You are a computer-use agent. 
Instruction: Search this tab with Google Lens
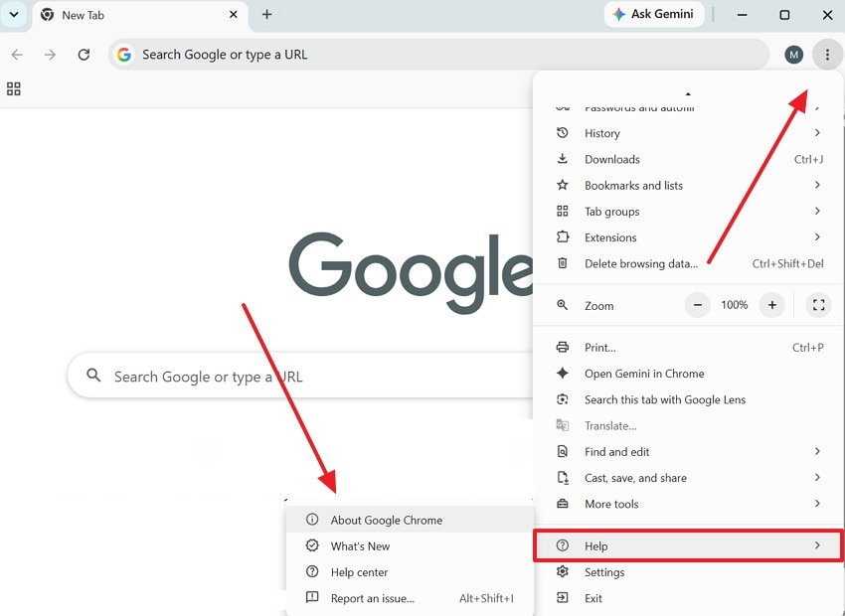[x=688, y=399]
